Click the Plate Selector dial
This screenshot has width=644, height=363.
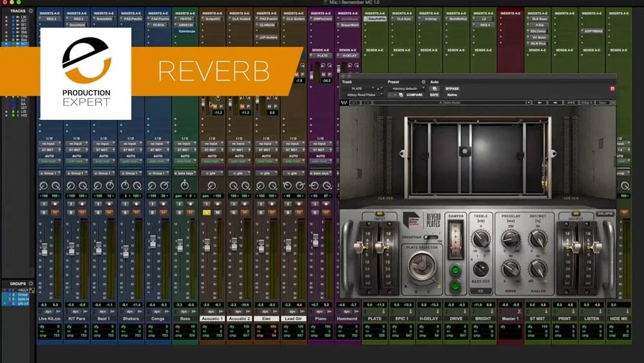pyautogui.click(x=422, y=266)
